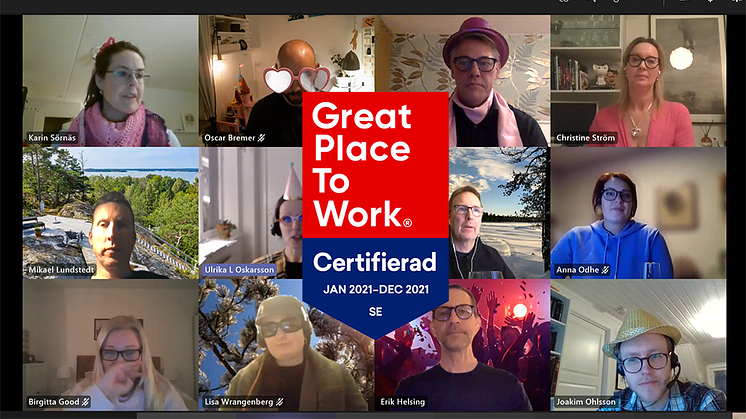Click the 'Joakim Ohlsson' name label
The width and height of the screenshot is (746, 419).
pos(586,402)
